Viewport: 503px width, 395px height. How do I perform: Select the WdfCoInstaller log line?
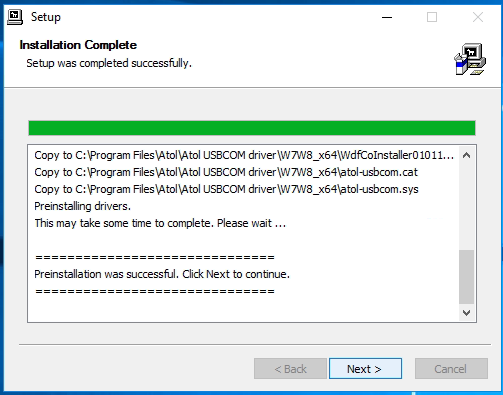pos(244,155)
